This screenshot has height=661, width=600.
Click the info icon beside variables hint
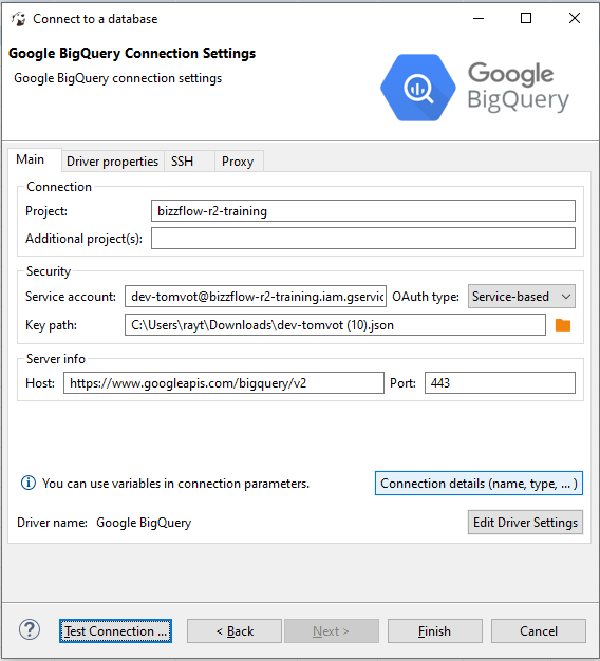coord(29,483)
